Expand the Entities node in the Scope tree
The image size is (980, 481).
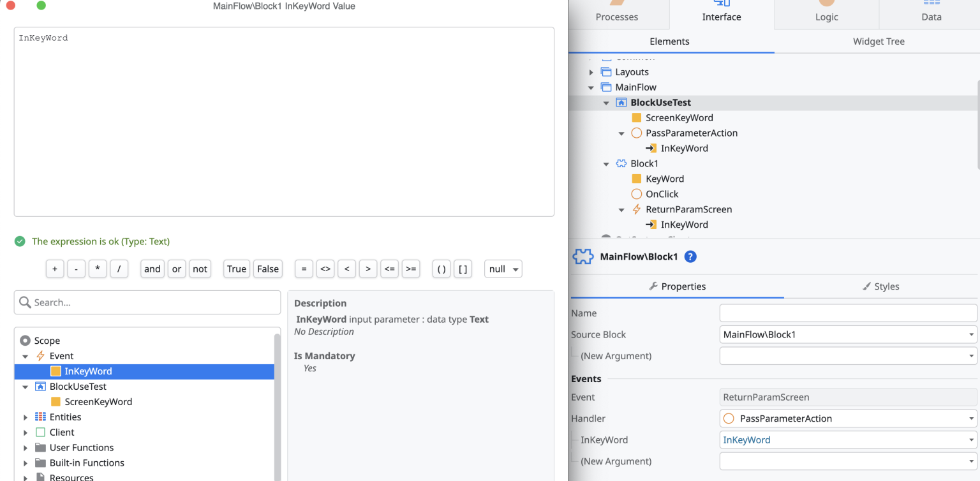click(26, 417)
